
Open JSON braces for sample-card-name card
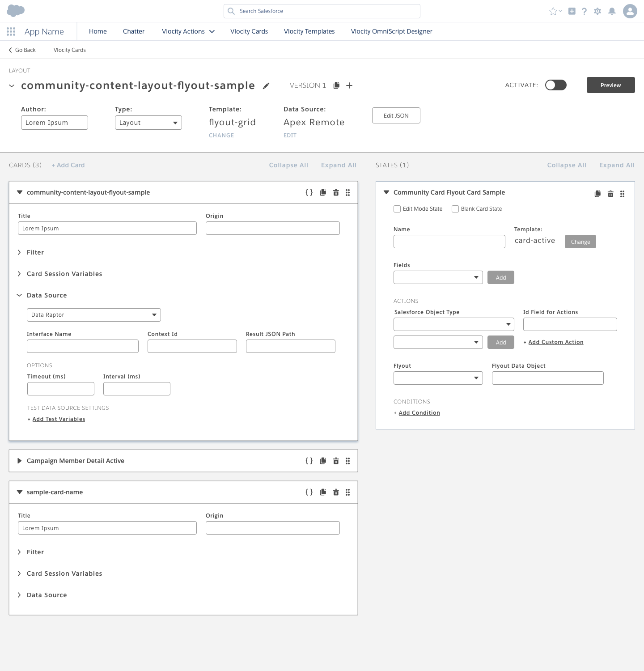pyautogui.click(x=309, y=492)
